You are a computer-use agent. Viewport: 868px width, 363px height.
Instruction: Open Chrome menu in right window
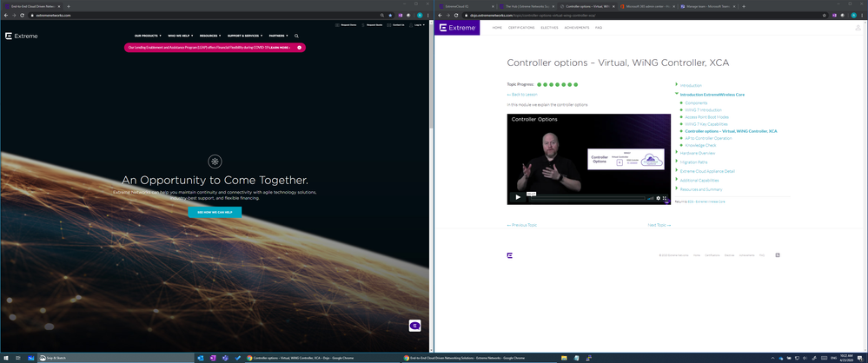[x=861, y=15]
